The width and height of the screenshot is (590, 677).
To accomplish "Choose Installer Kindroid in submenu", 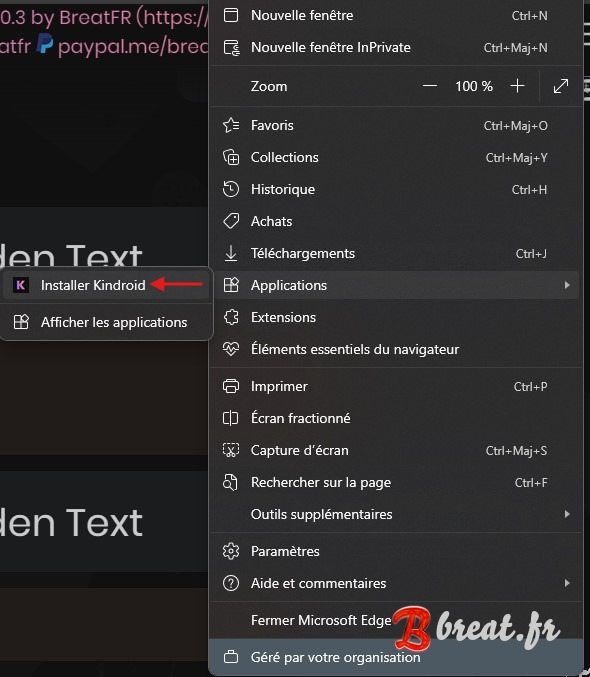I will point(106,285).
